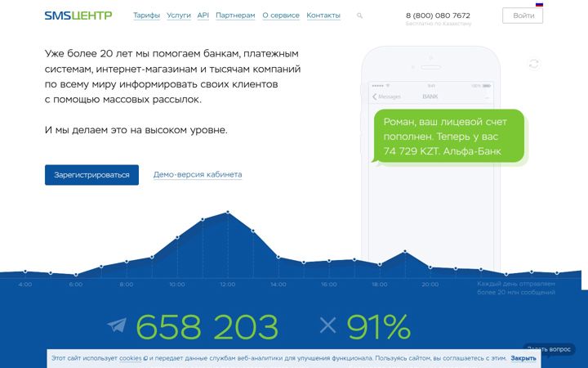Click the 91% delivery figure
Screen dimensions: 588x368
point(378,326)
